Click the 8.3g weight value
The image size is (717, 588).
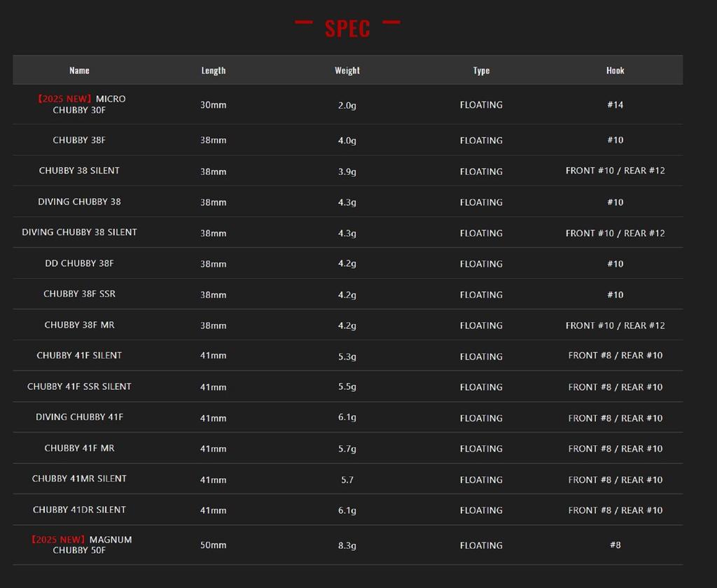coord(347,545)
